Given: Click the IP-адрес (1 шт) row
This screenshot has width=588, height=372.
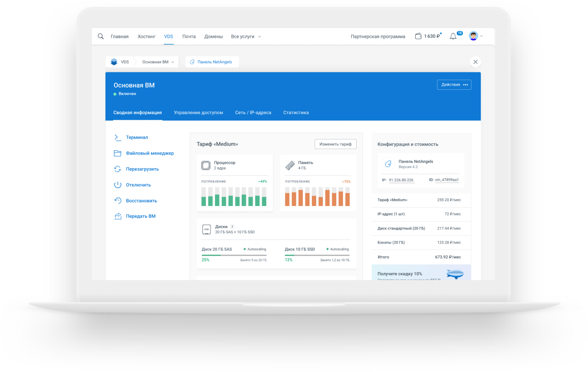Looking at the screenshot, I should point(421,214).
